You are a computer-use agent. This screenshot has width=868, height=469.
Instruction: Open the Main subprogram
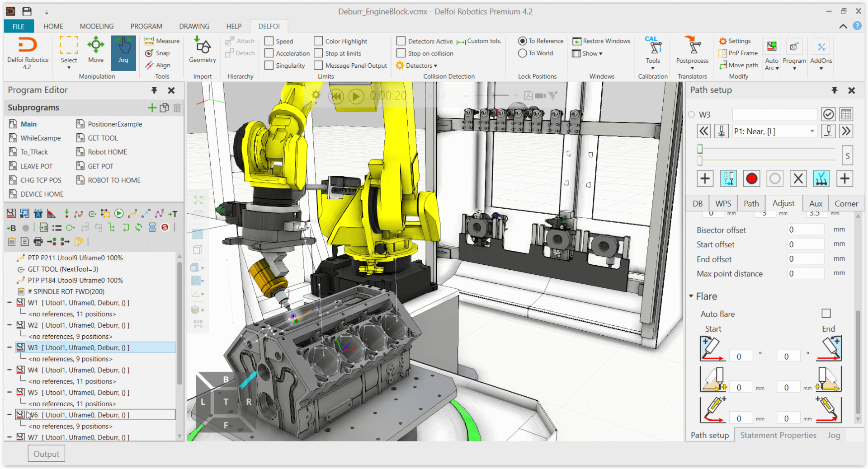23,124
